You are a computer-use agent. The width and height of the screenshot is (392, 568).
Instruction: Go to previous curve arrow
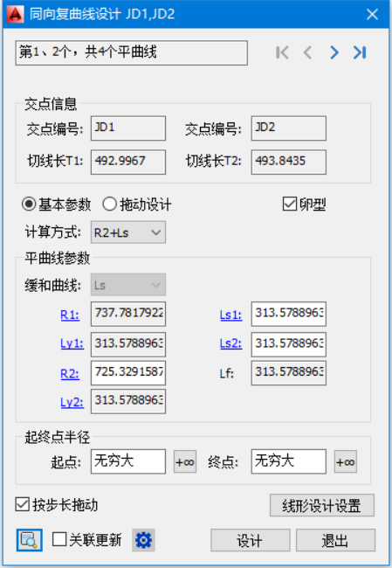[x=307, y=52]
